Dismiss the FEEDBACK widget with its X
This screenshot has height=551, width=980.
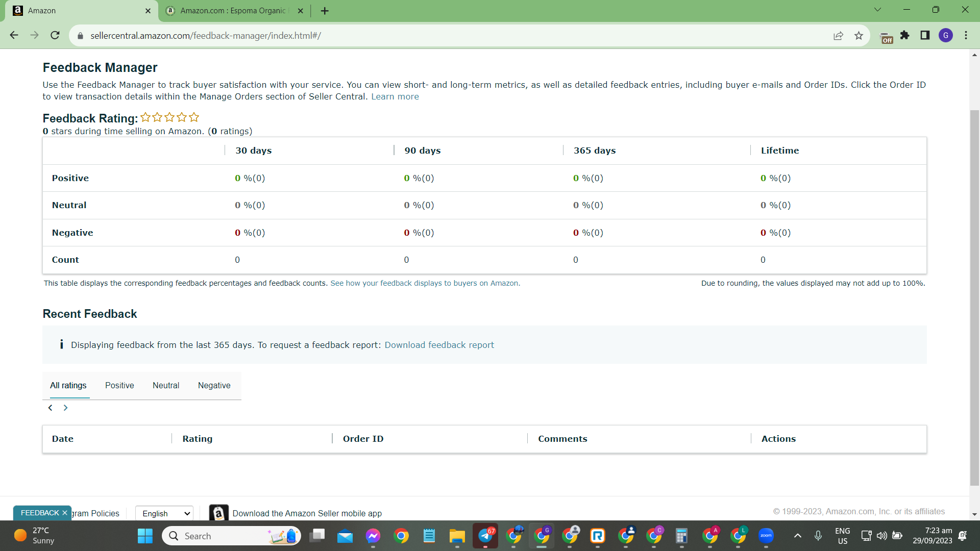tap(64, 513)
